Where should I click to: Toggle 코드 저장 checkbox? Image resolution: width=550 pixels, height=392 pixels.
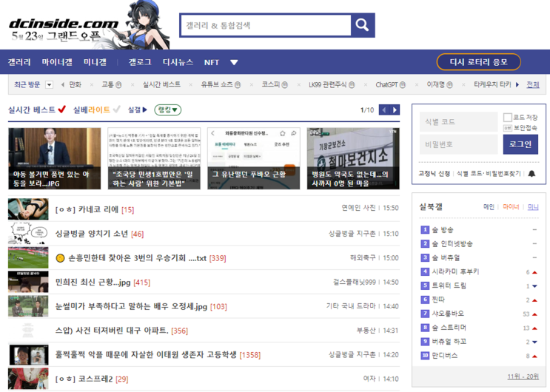point(508,117)
